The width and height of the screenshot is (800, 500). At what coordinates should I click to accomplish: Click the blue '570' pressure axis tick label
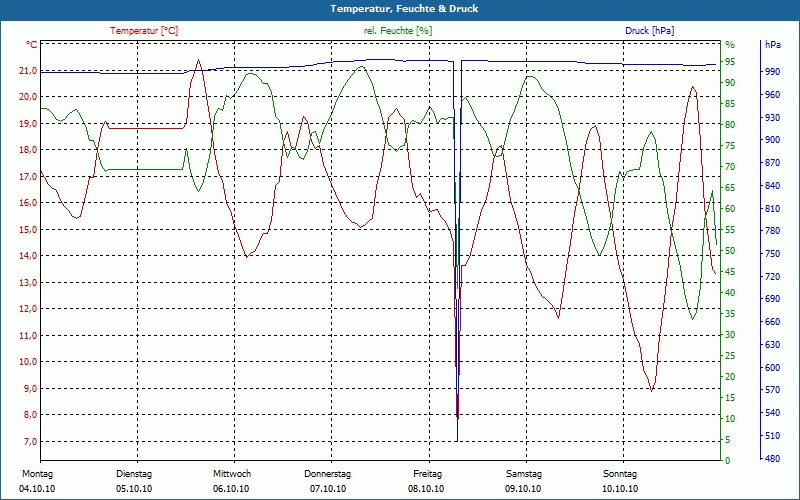click(x=773, y=390)
